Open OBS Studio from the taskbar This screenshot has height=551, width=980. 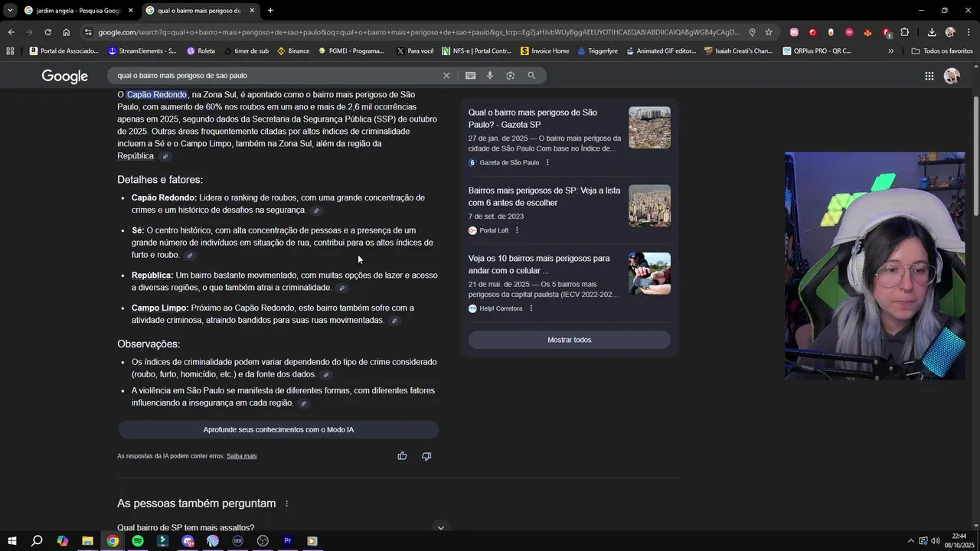pos(263,541)
